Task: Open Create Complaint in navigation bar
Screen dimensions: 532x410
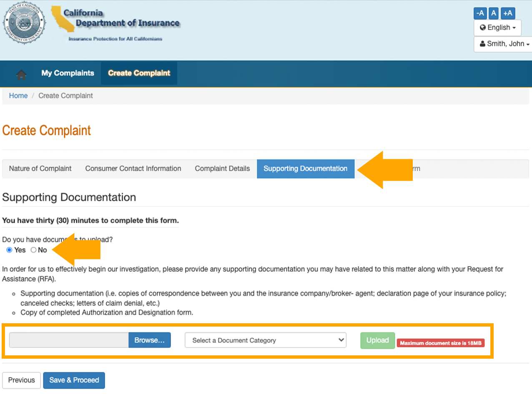Action: click(139, 73)
